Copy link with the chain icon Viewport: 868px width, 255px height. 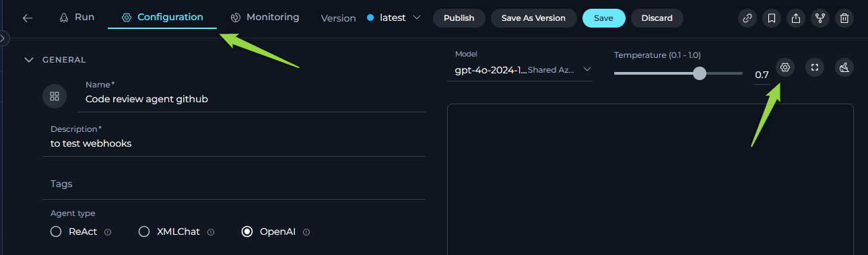[x=747, y=18]
